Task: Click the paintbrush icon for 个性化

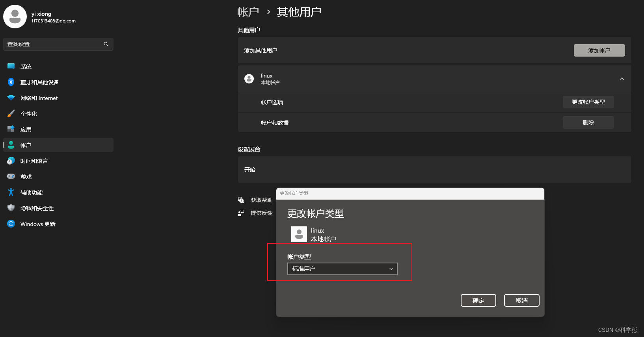Action: [11, 113]
